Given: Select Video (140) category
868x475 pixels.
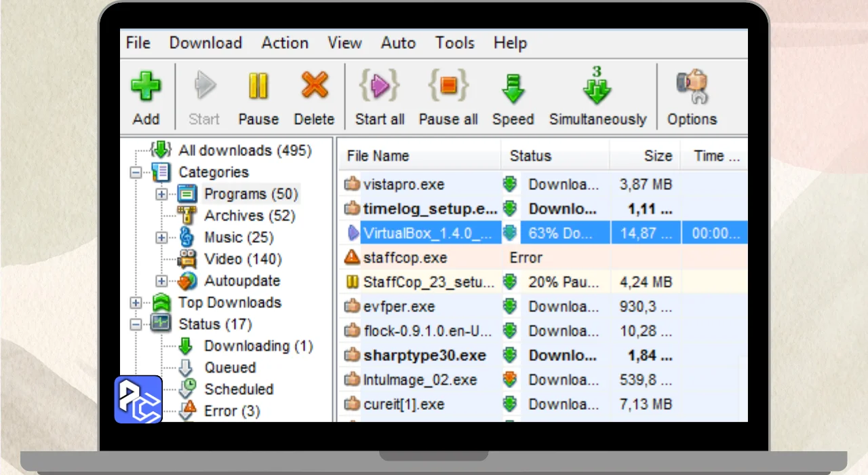Looking at the screenshot, I should pyautogui.click(x=243, y=259).
